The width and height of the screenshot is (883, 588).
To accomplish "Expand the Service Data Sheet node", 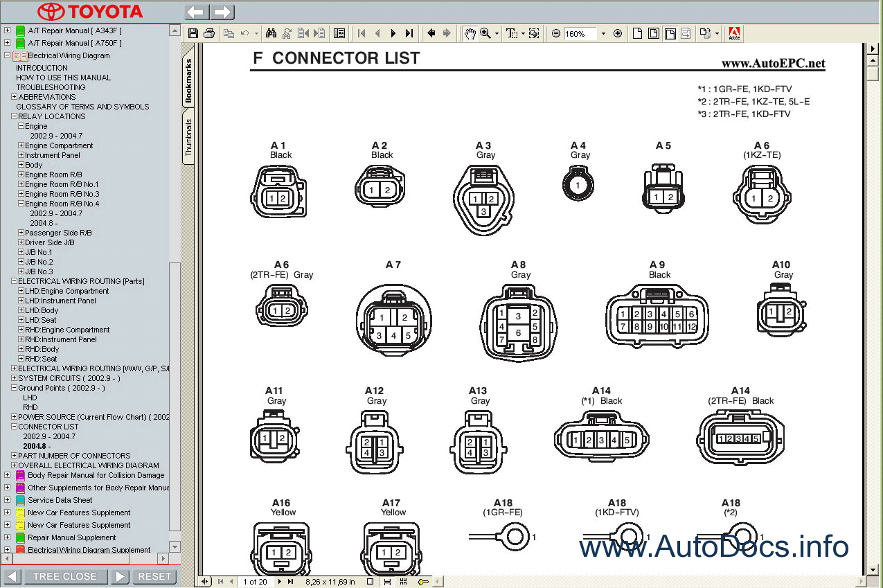I will [7, 500].
